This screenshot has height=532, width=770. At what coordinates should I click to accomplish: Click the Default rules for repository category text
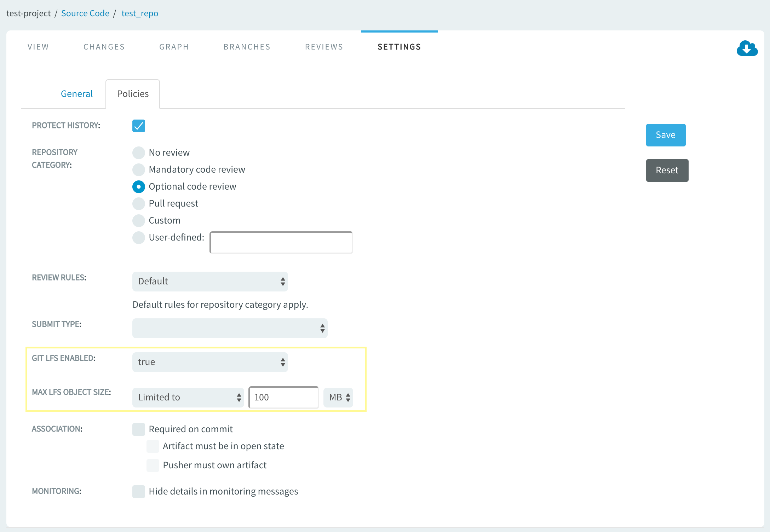click(x=220, y=305)
